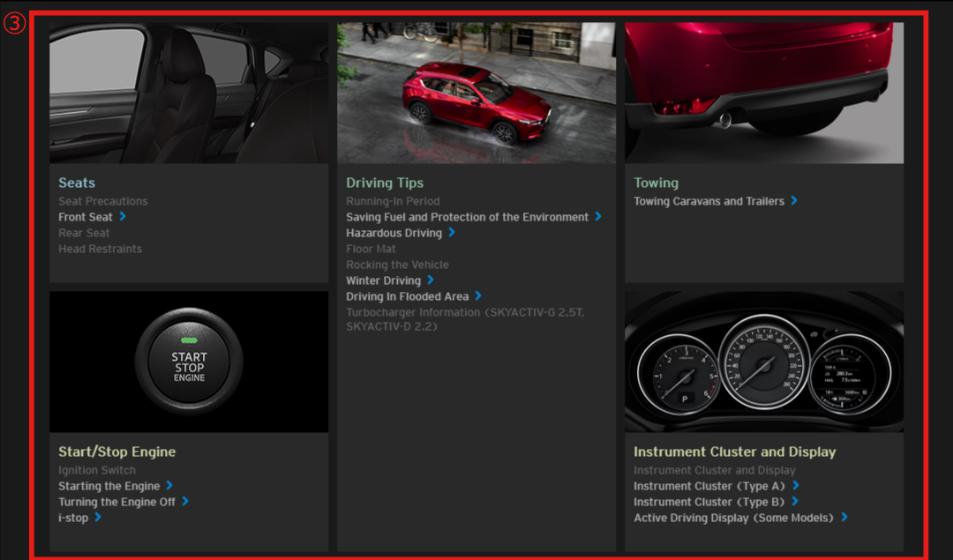The height and width of the screenshot is (560, 953).
Task: Click the instrument cluster gauges image
Action: [764, 362]
